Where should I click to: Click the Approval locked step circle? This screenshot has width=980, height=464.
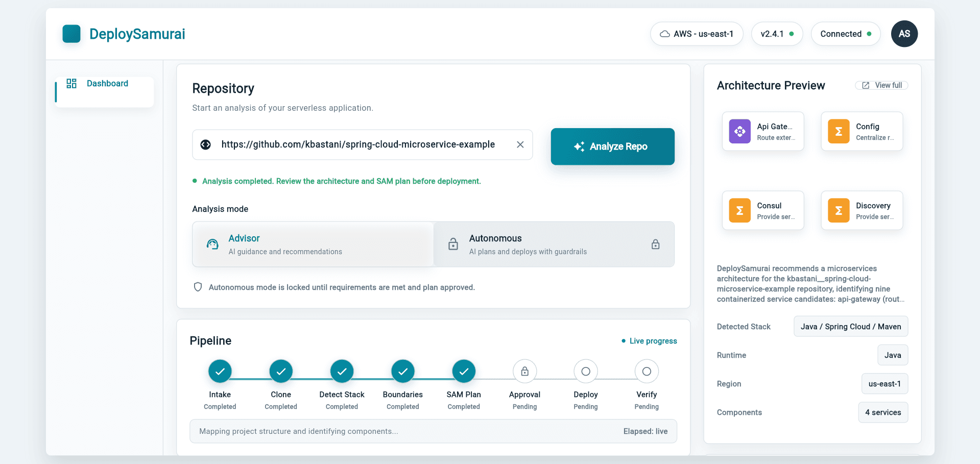point(524,371)
